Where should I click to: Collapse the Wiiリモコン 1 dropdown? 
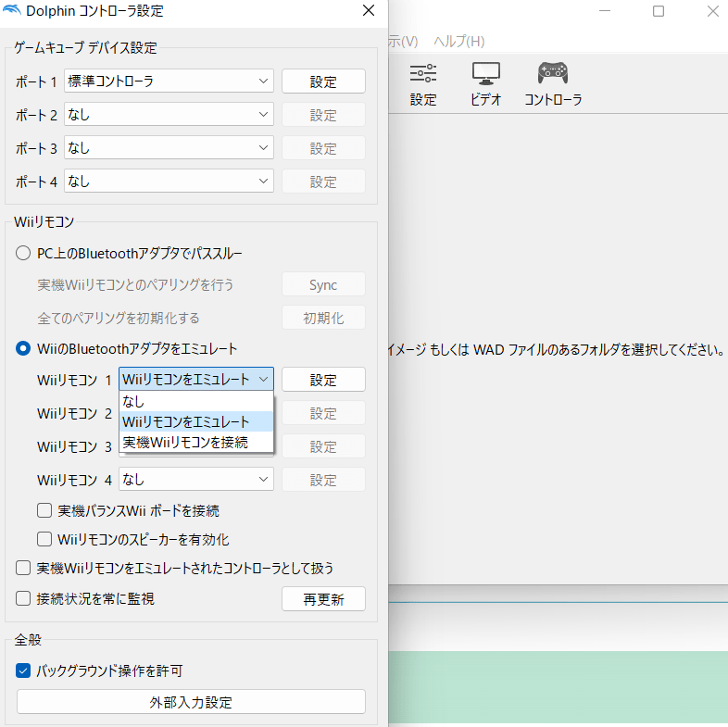(196, 380)
